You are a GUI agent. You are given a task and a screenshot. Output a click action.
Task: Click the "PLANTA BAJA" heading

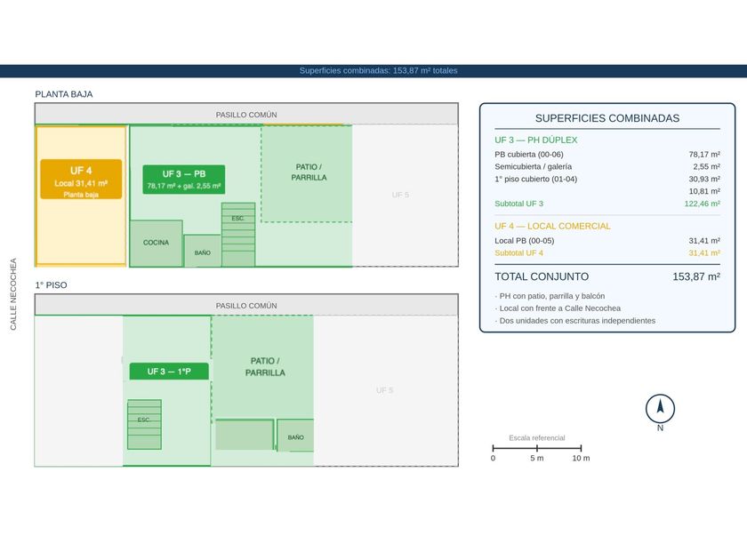point(64,94)
